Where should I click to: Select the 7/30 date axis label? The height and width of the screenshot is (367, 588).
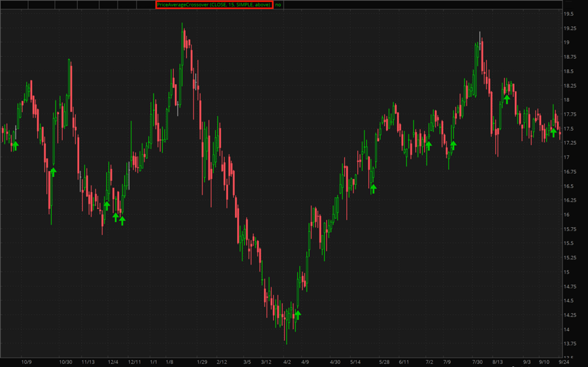(x=477, y=362)
